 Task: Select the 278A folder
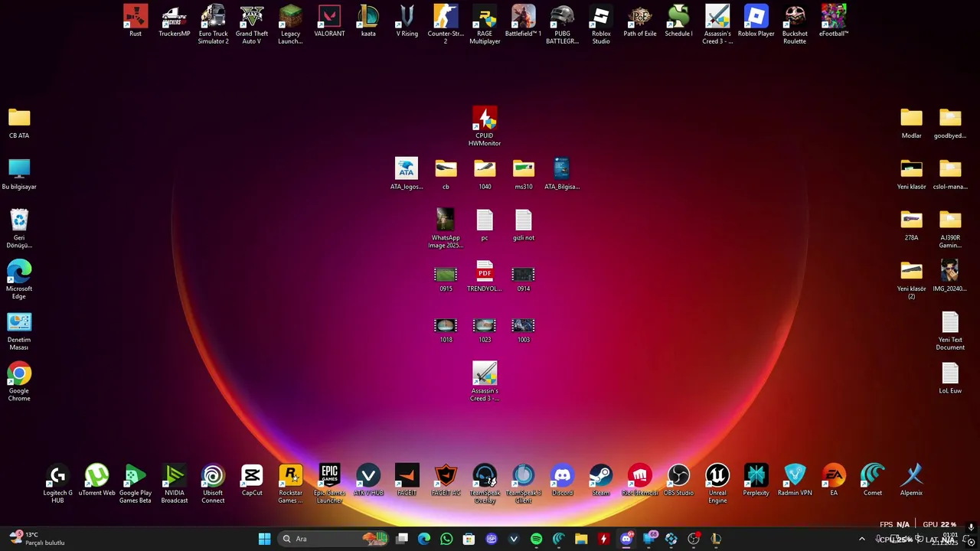click(x=911, y=225)
